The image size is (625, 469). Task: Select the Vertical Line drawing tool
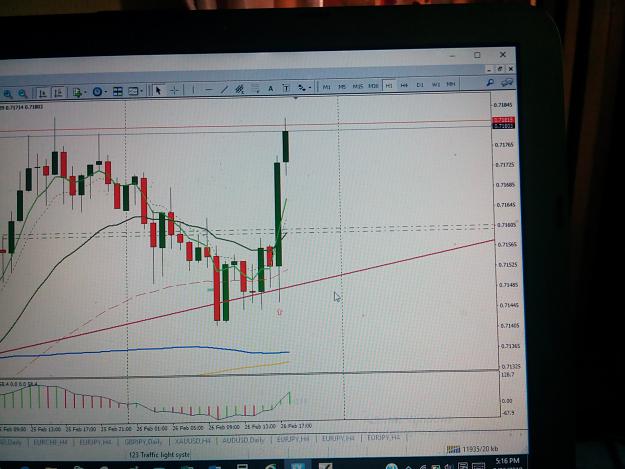tap(193, 90)
